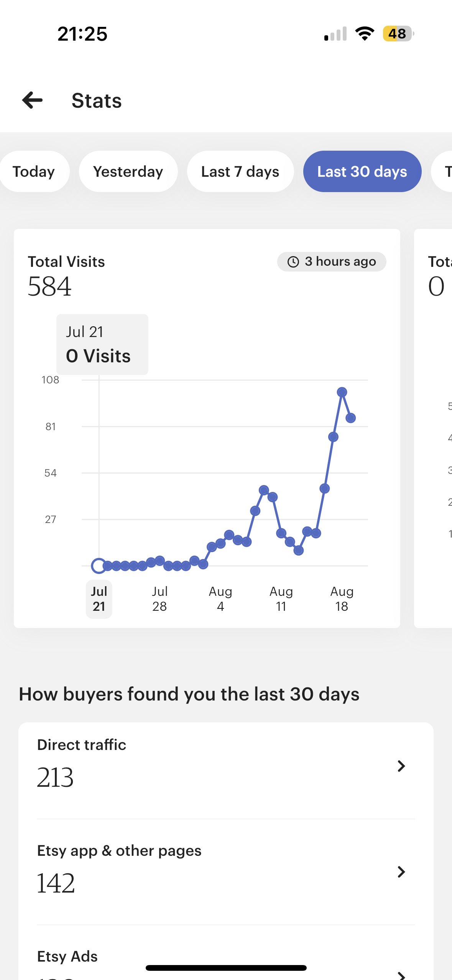Screen dimensions: 452x980
Task: Open Etsy app & other pages row
Action: pyautogui.click(x=226, y=872)
